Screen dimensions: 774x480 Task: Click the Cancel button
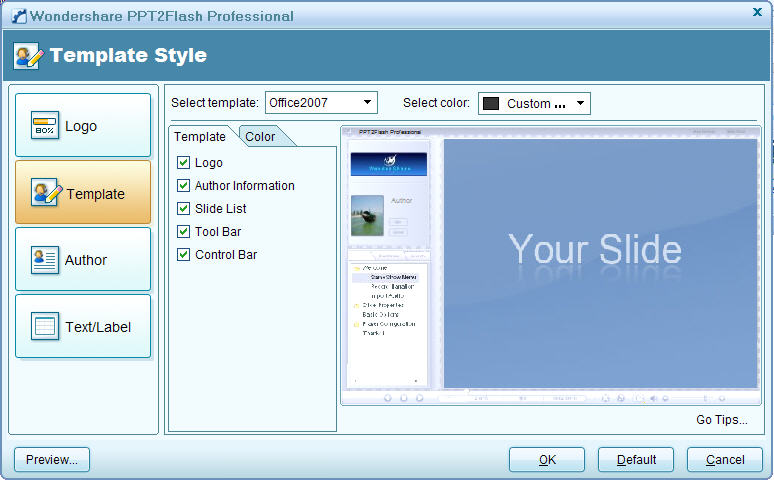(x=725, y=460)
